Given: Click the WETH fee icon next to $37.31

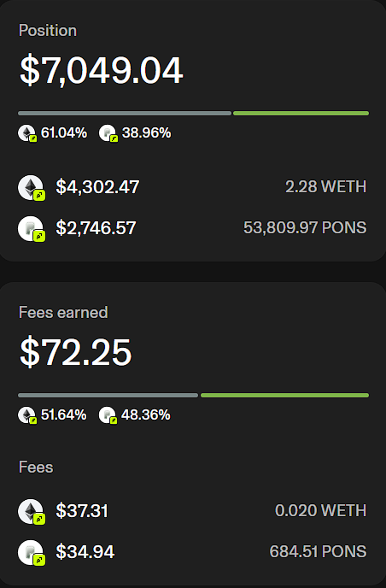Looking at the screenshot, I should click(32, 511).
